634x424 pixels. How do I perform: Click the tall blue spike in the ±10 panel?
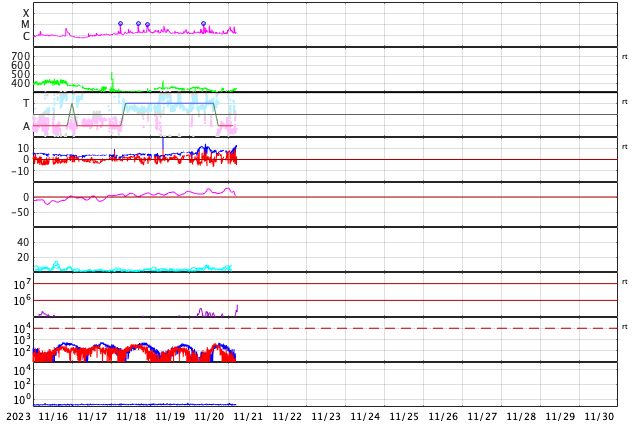(163, 146)
